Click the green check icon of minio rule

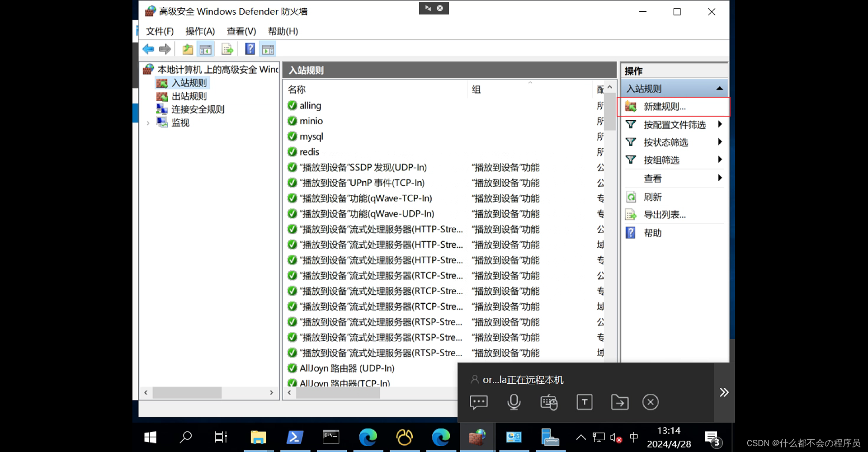292,121
